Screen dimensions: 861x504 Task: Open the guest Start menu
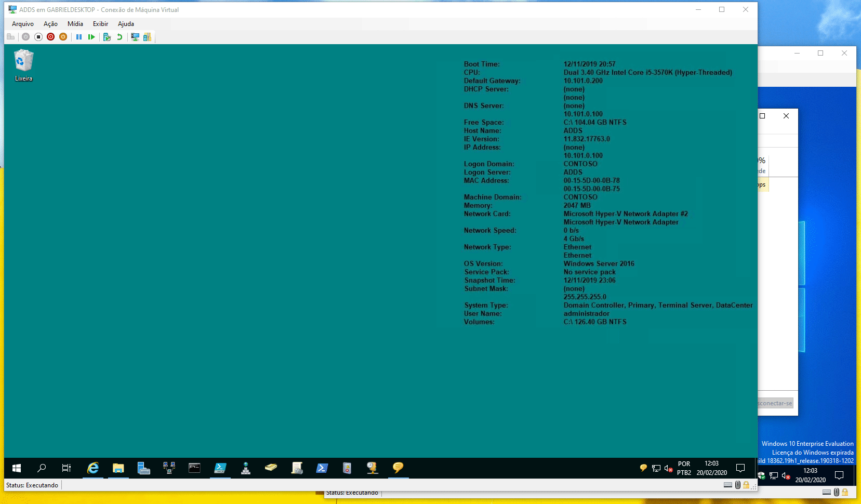coord(16,468)
